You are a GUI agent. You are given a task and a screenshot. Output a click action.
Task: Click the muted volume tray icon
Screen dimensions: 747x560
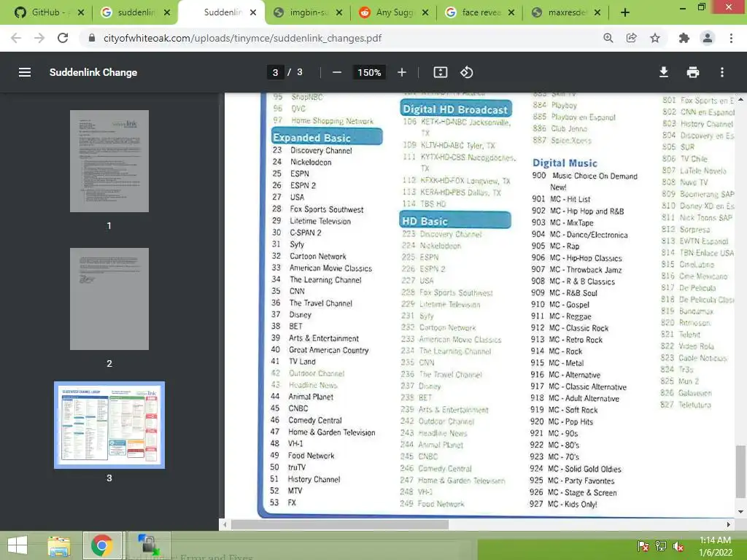coord(678,546)
